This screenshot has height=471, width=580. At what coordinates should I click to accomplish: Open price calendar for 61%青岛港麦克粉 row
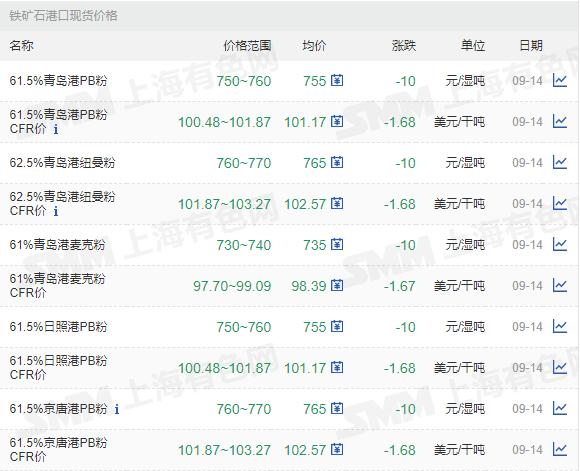point(337,245)
